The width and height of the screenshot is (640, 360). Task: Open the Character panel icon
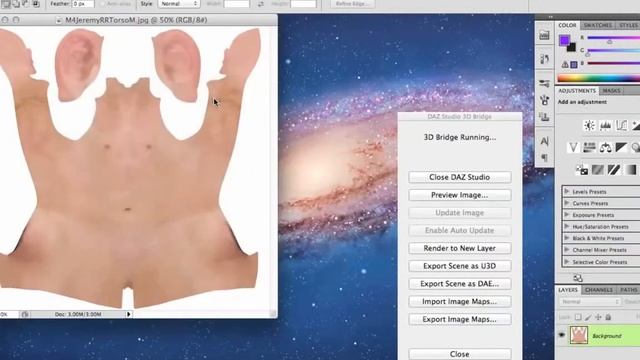pyautogui.click(x=544, y=141)
